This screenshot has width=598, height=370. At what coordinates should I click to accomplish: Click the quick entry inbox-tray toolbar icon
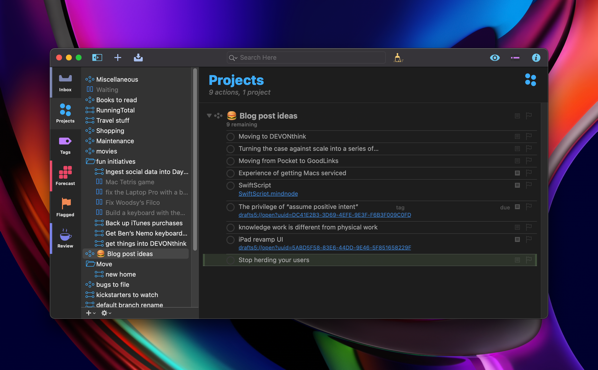point(138,58)
